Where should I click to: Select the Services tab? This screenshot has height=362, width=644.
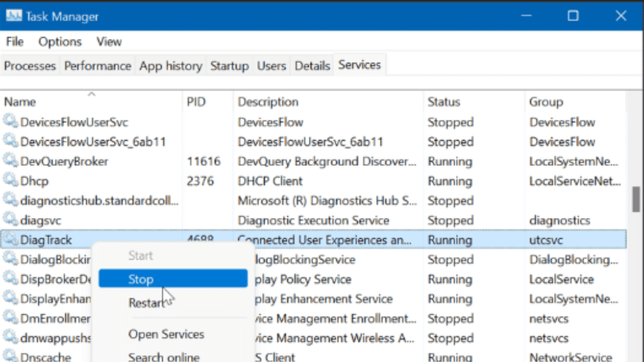pos(359,65)
